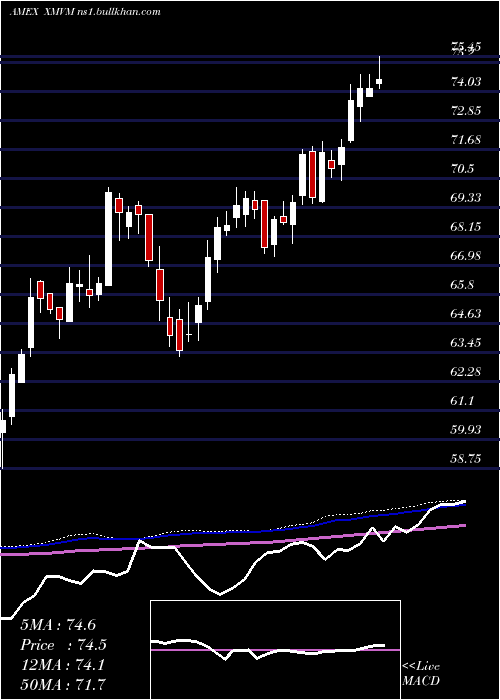Click the Price : 74.5 readout

[x=63, y=645]
